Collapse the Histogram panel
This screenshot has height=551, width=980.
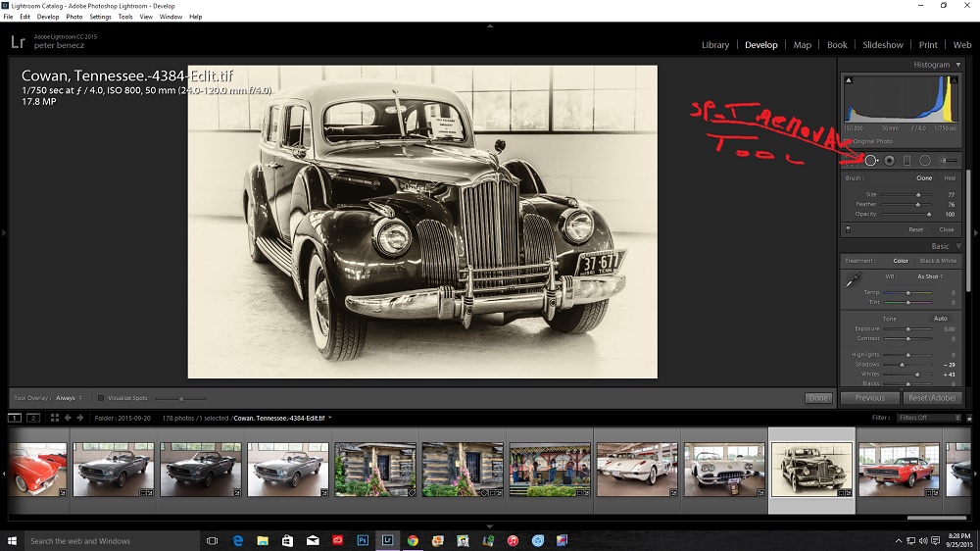(957, 65)
